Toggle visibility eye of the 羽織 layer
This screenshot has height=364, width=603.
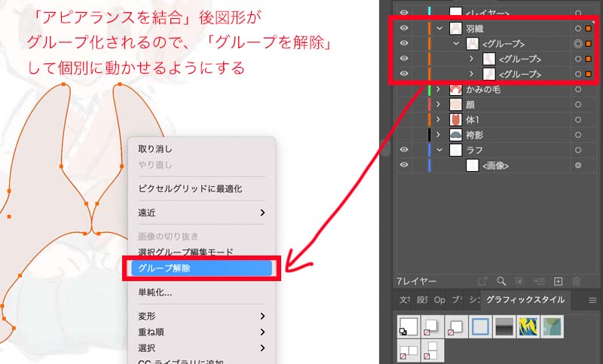[404, 28]
